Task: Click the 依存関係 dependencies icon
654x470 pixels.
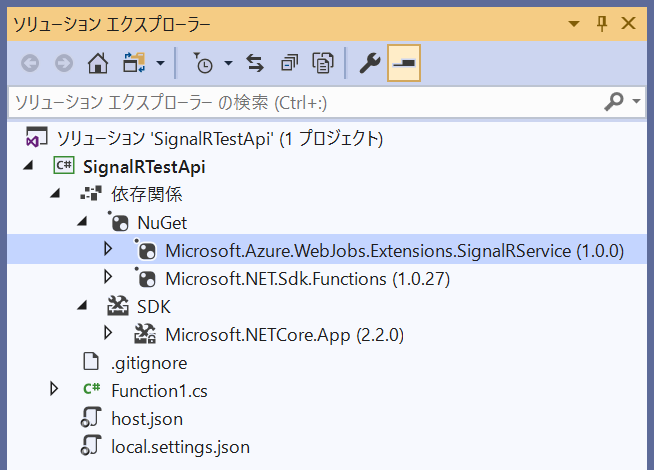Action: click(x=91, y=194)
